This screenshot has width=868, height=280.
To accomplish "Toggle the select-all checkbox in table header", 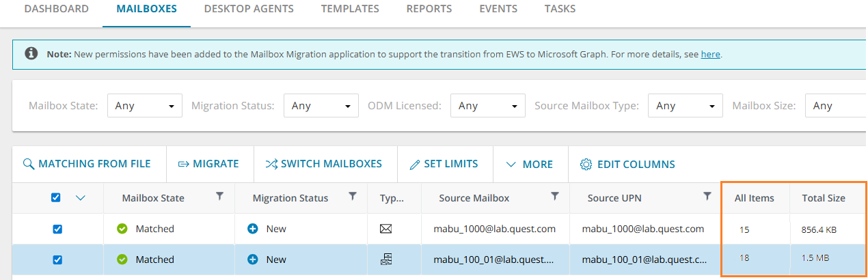I will coord(56,198).
